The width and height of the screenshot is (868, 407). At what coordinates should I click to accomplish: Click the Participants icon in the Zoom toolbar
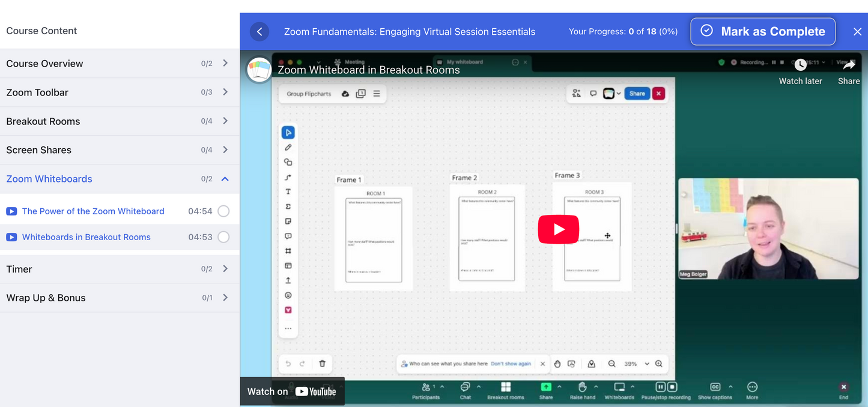pyautogui.click(x=425, y=387)
